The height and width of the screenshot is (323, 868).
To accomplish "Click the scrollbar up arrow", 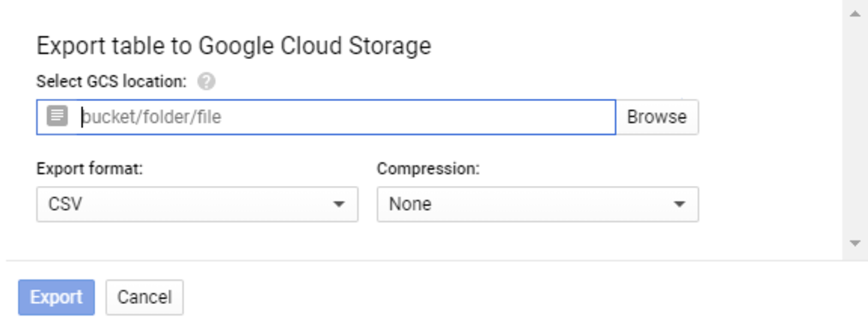I will click(x=856, y=14).
